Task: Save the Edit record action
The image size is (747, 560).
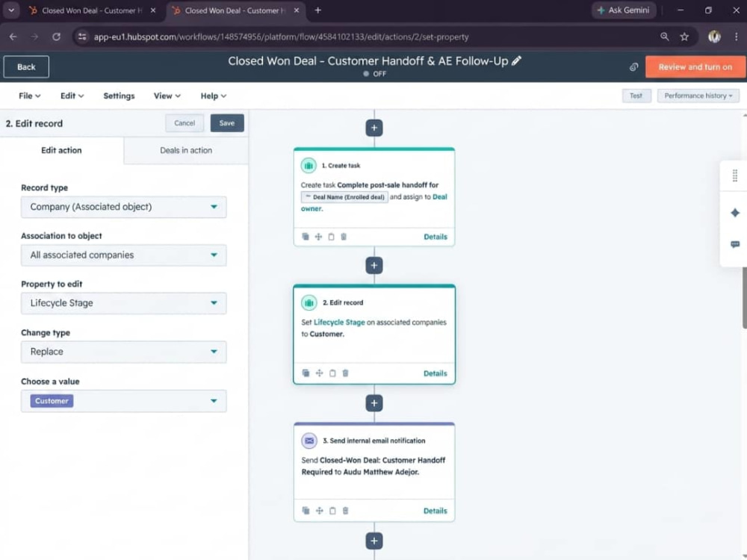Action: pyautogui.click(x=227, y=123)
